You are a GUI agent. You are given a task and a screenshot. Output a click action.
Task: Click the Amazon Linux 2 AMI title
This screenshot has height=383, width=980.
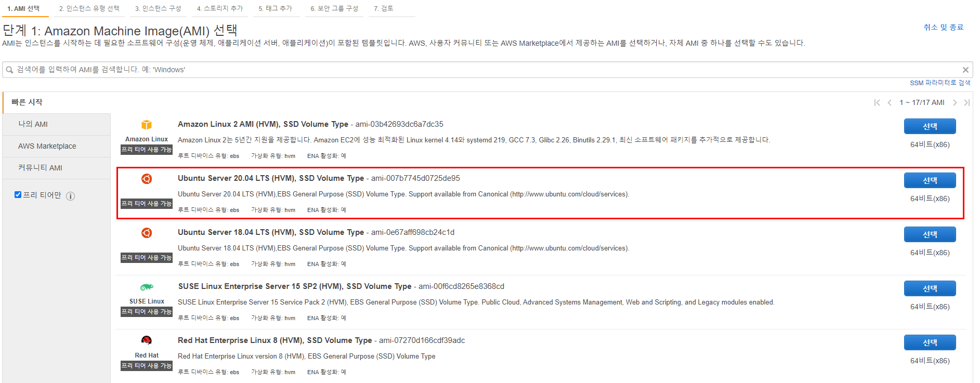click(263, 124)
